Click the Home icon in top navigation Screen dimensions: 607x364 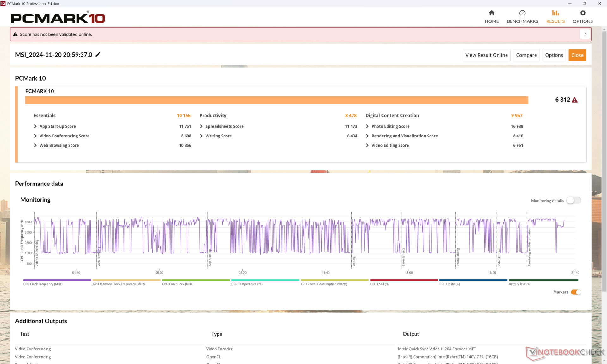click(491, 13)
